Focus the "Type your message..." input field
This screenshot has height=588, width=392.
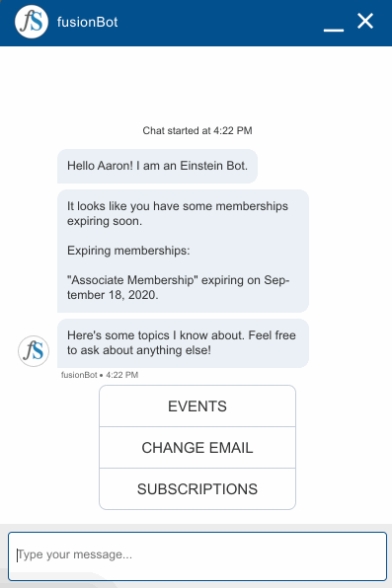click(x=197, y=556)
